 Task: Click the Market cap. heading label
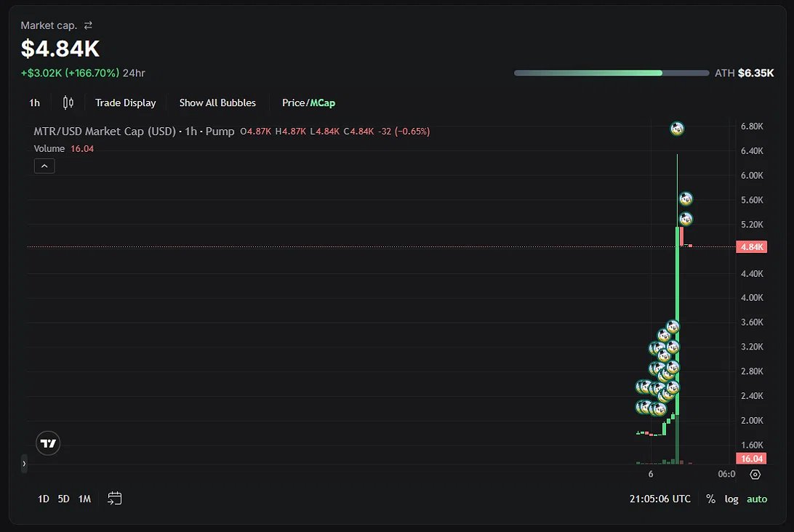(49, 25)
